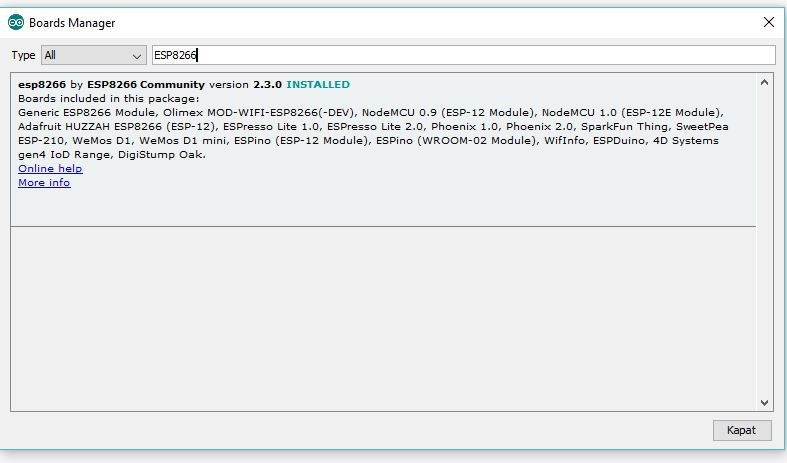Expand the Type combo box arrow
The width and height of the screenshot is (787, 463).
tap(137, 56)
